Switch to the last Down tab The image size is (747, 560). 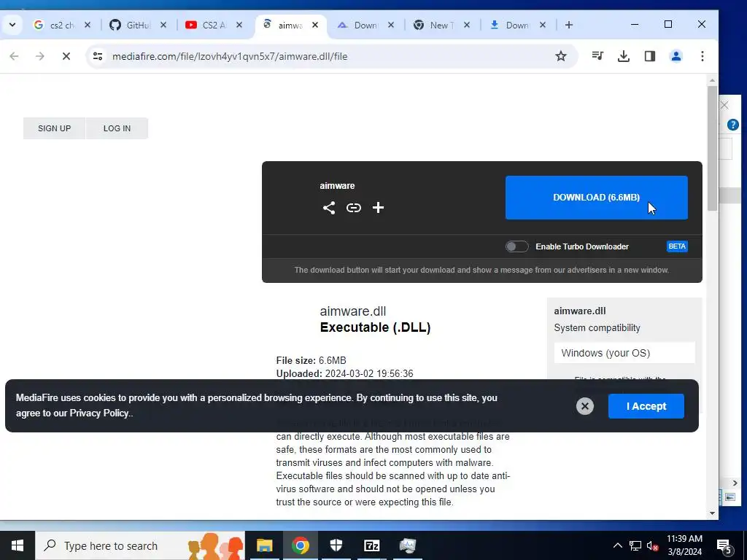pos(519,25)
